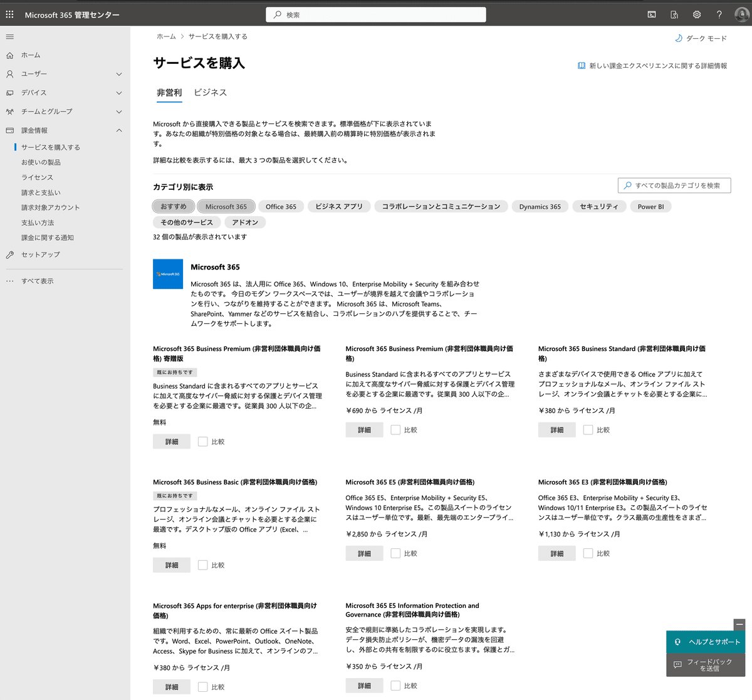The image size is (752, 700).
Task: Minimize the help widget dash icon
Action: (x=739, y=625)
